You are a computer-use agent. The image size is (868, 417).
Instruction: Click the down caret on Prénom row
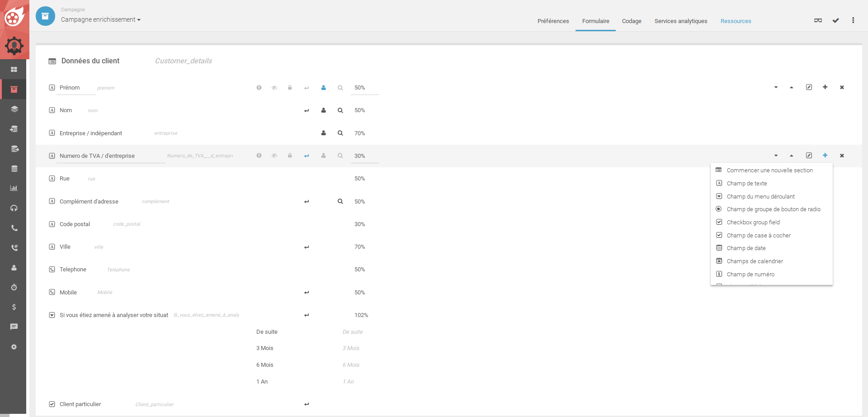pyautogui.click(x=776, y=87)
